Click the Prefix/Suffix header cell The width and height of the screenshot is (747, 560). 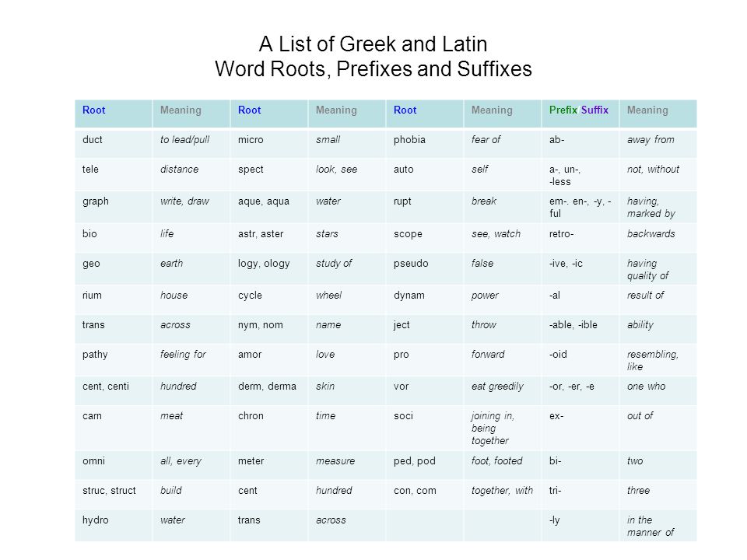pyautogui.click(x=580, y=114)
